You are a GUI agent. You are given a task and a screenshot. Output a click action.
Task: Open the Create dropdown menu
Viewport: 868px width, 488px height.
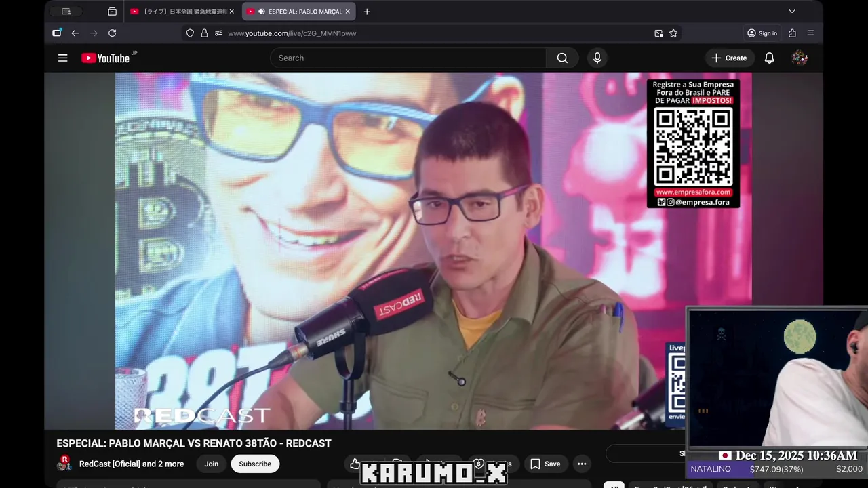point(729,58)
